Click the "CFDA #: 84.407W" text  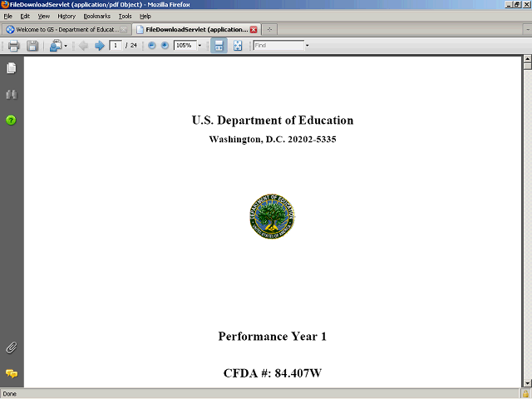[x=273, y=373]
